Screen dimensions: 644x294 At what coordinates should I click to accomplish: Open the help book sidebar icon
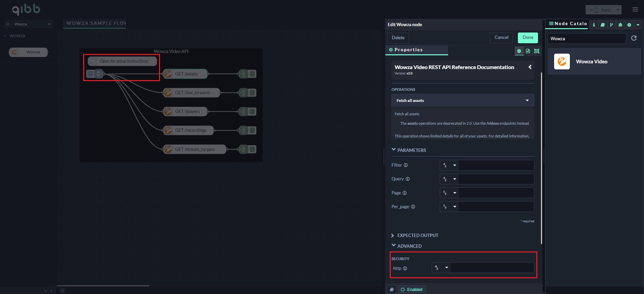point(603,25)
